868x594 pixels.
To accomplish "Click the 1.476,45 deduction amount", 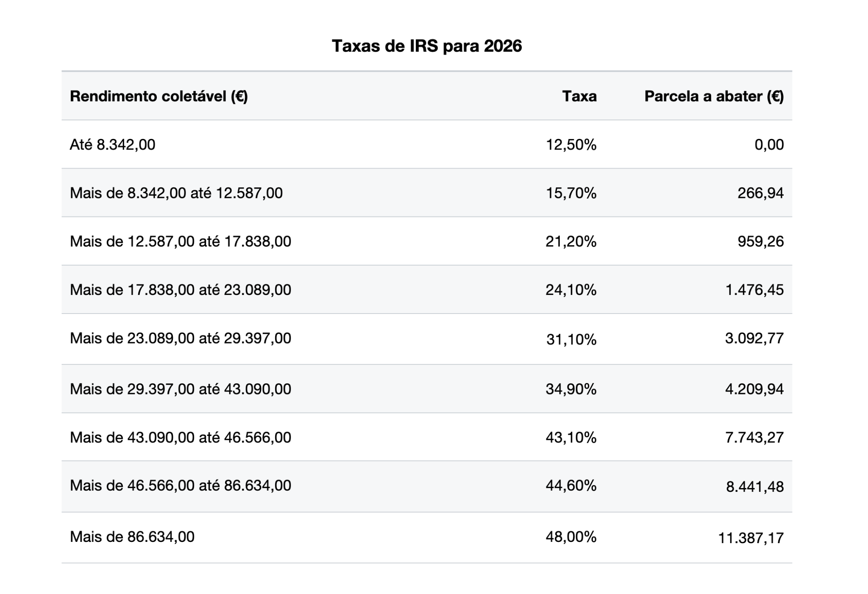I will 754,290.
